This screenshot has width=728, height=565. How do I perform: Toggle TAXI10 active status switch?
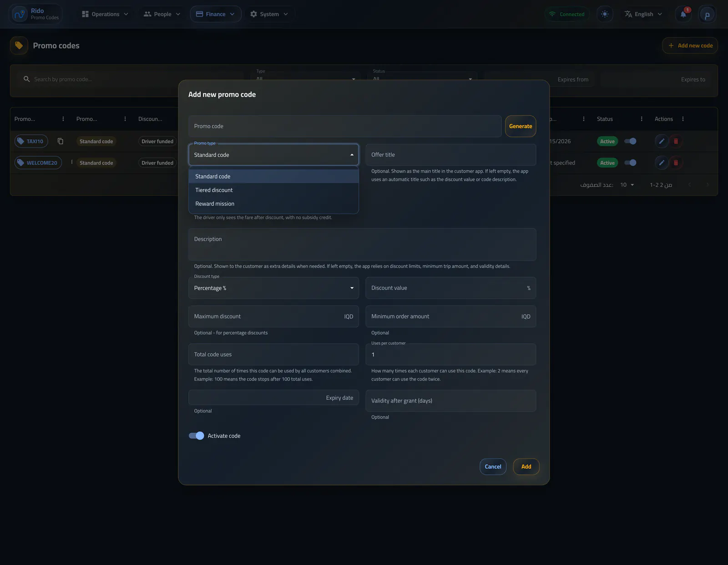tap(630, 141)
